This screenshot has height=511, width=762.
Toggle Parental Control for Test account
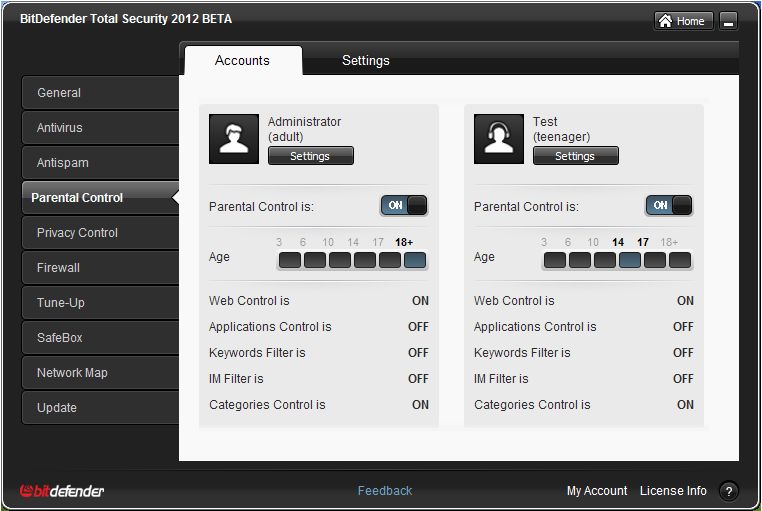click(x=669, y=205)
